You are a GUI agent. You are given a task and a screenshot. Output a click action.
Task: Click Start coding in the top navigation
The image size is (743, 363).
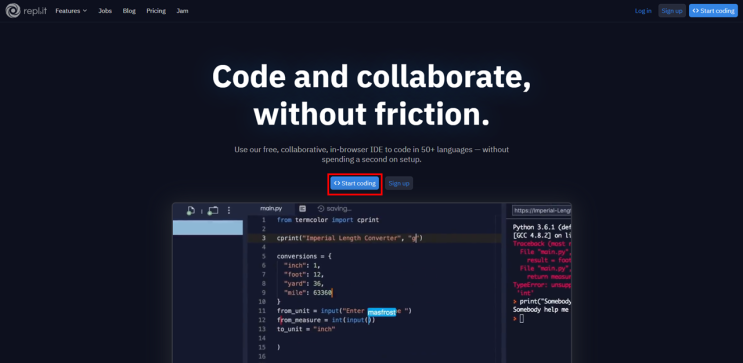coord(713,11)
